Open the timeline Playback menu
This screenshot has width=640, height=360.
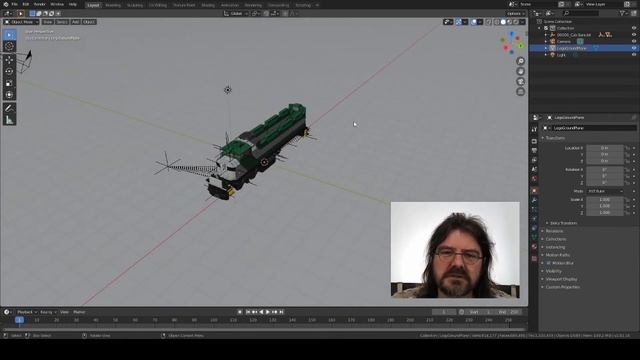click(27, 312)
